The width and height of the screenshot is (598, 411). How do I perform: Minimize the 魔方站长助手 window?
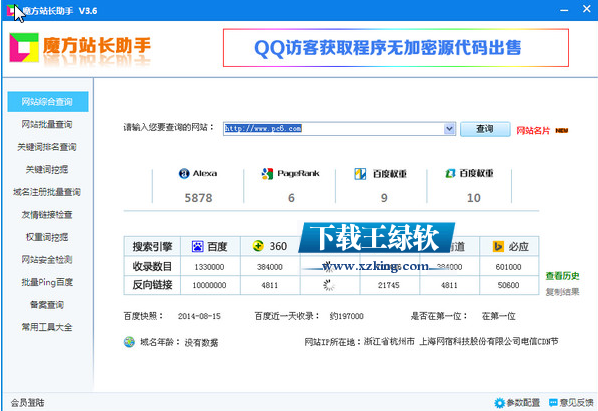point(564,10)
